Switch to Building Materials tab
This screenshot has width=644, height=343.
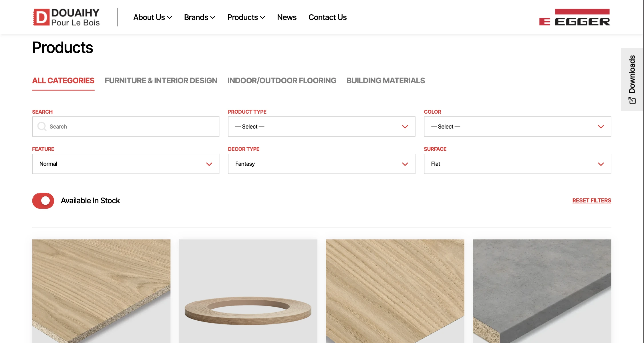click(385, 81)
